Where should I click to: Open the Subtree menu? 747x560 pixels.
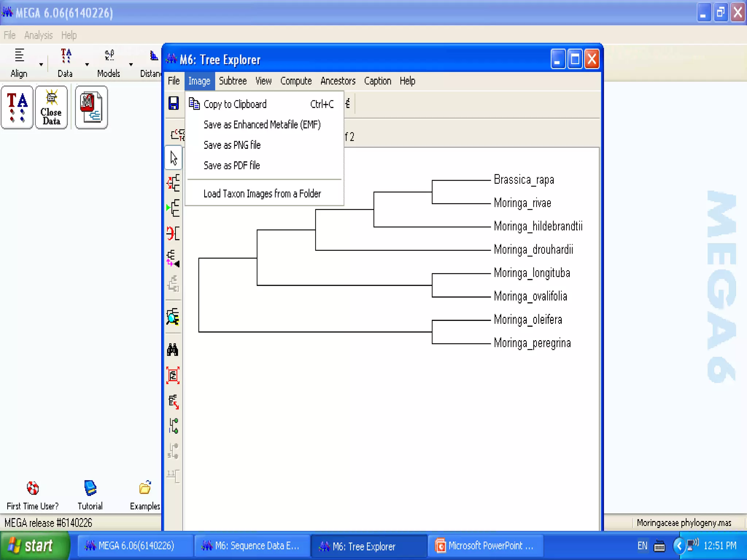coord(233,81)
